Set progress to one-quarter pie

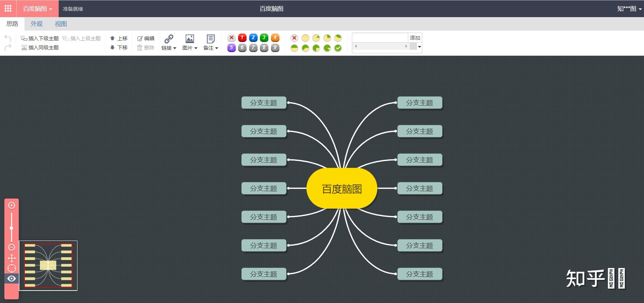[327, 38]
